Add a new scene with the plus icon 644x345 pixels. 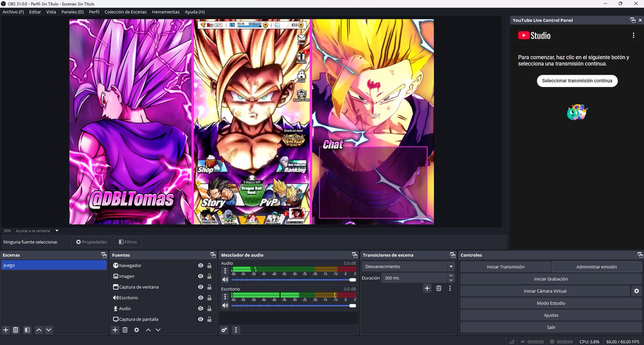click(x=6, y=329)
